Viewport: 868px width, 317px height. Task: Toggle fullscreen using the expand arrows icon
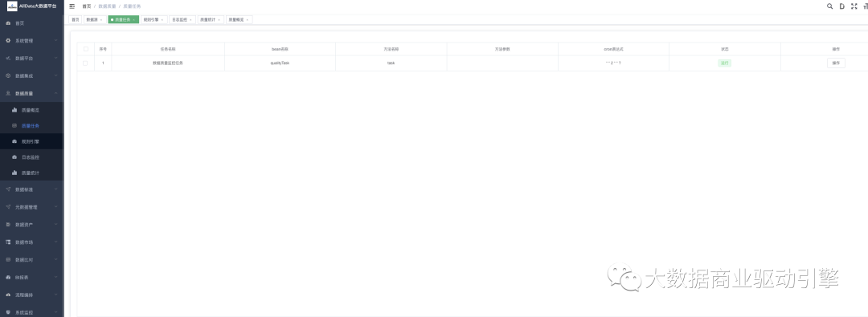click(x=854, y=6)
